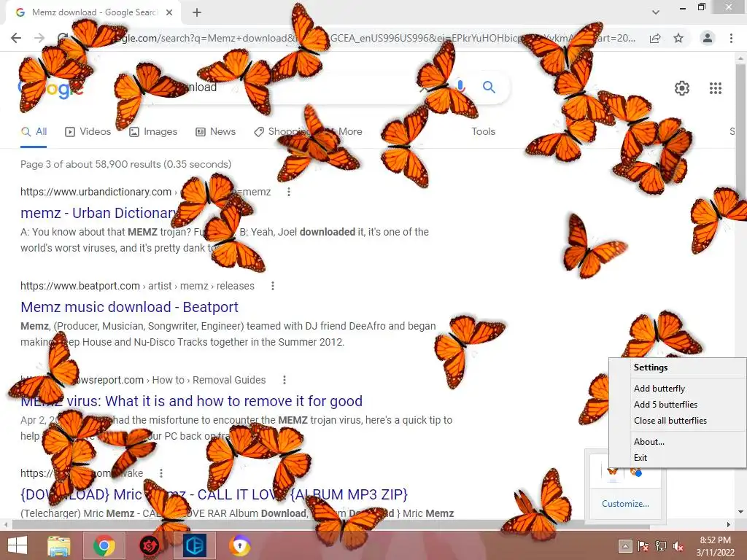Open Windows Start menu
This screenshot has width=747, height=560.
pos(18,545)
